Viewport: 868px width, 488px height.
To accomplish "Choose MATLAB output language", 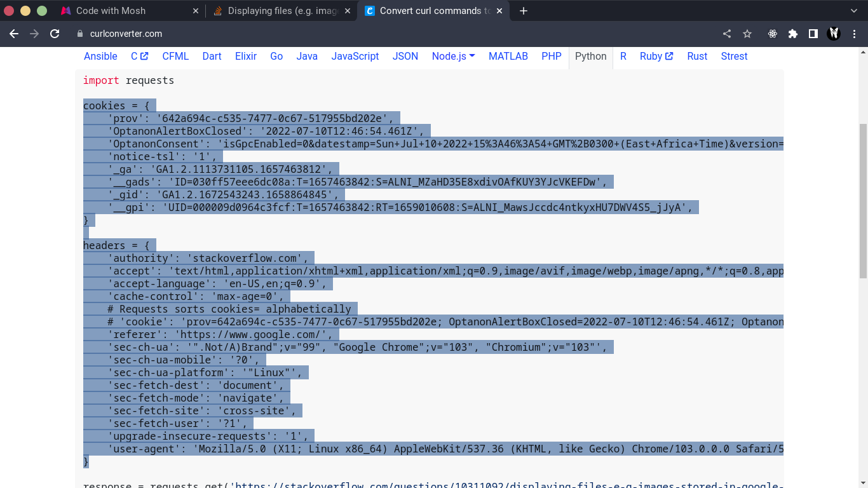I will [x=508, y=56].
